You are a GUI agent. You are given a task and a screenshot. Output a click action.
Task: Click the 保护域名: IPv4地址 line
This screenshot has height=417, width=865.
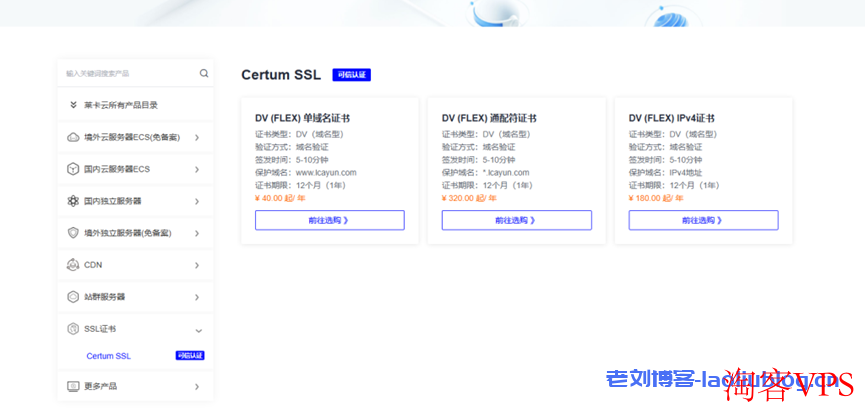tap(666, 173)
